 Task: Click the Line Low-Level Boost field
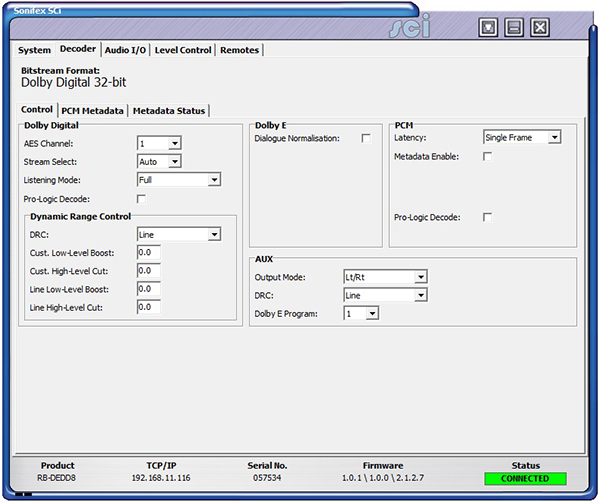(148, 288)
